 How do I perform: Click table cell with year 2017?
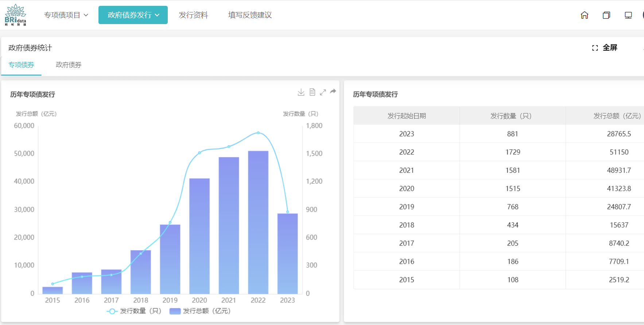coord(407,243)
